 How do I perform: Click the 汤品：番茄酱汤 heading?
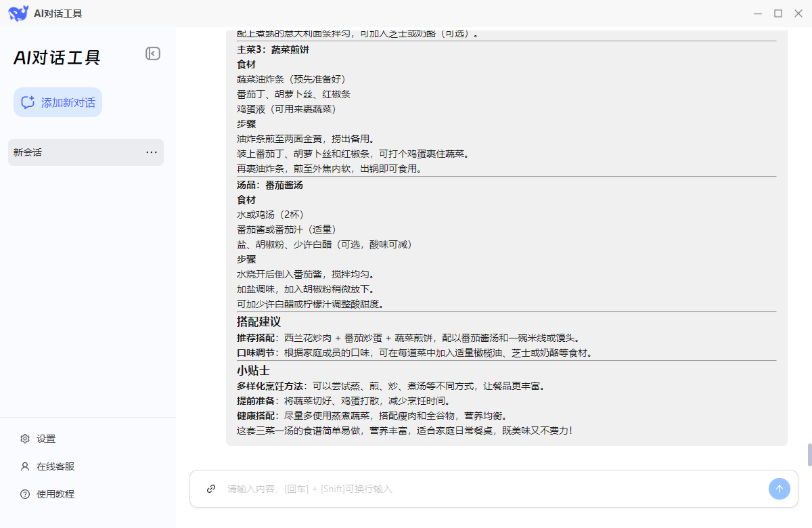[x=270, y=185]
